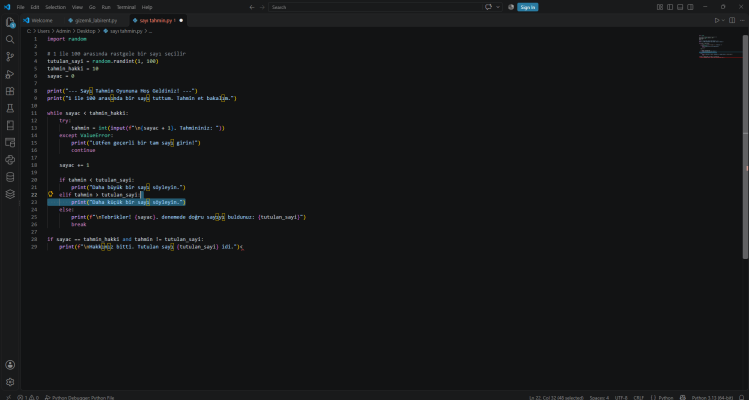
Task: Click the Search command center field
Action: (x=375, y=7)
